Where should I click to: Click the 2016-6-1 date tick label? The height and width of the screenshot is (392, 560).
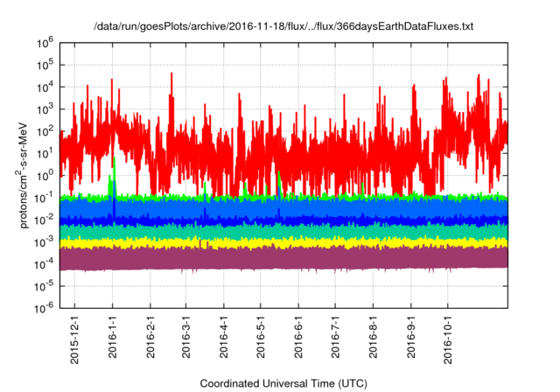pos(298,337)
